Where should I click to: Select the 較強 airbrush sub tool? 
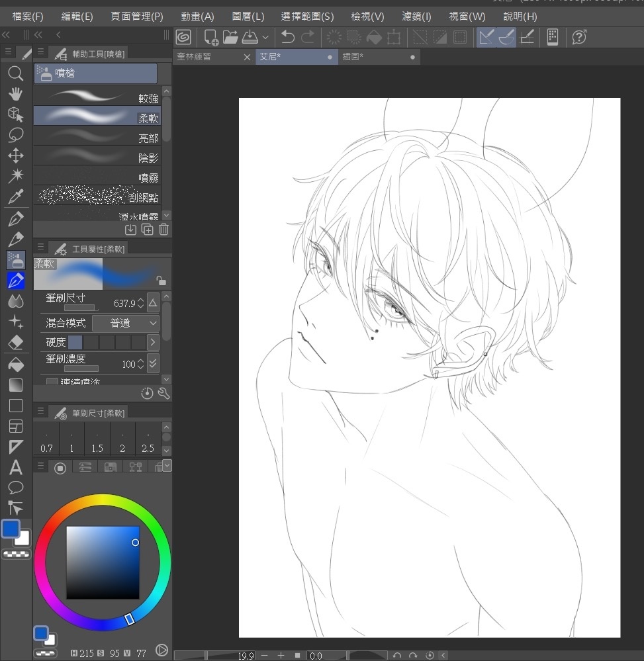click(97, 97)
